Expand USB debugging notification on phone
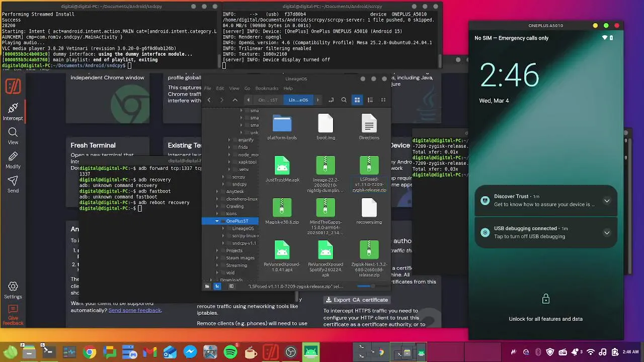The width and height of the screenshot is (644, 362). click(607, 233)
